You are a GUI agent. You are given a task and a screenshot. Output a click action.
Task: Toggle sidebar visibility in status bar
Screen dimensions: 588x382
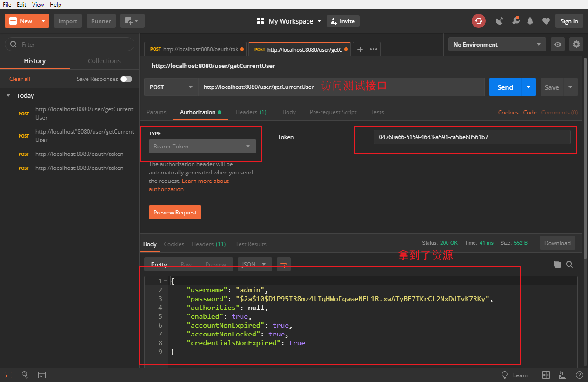point(8,375)
